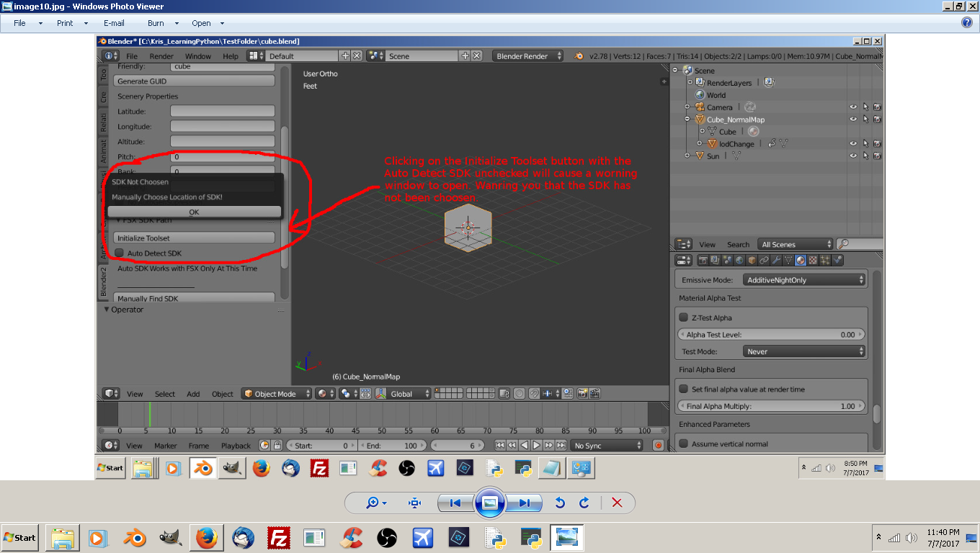Hide the Camera object using its eye icon

coord(853,107)
